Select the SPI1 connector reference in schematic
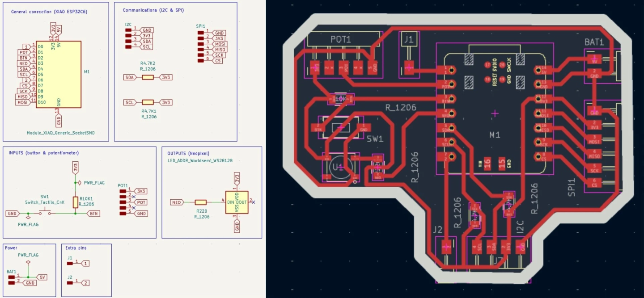 [x=200, y=26]
